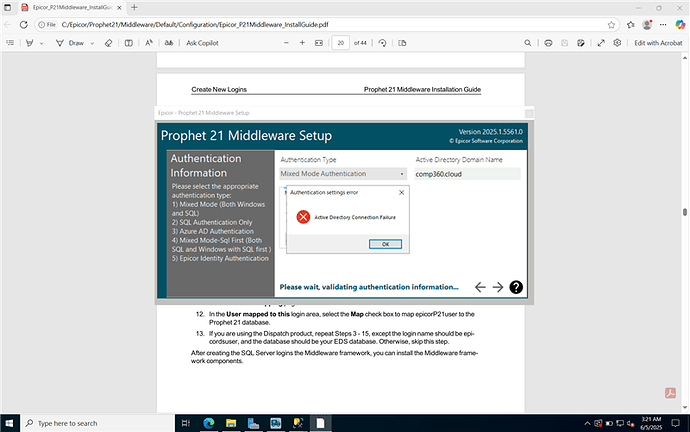Viewport: 690px width, 432px height.
Task: Click the Read aloud icon
Action: 149,43
